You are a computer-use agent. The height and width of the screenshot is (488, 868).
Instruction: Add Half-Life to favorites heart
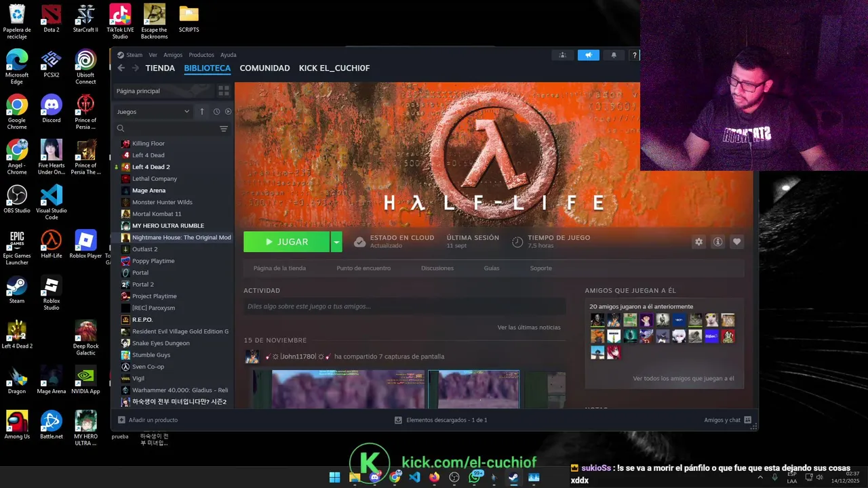[736, 242]
